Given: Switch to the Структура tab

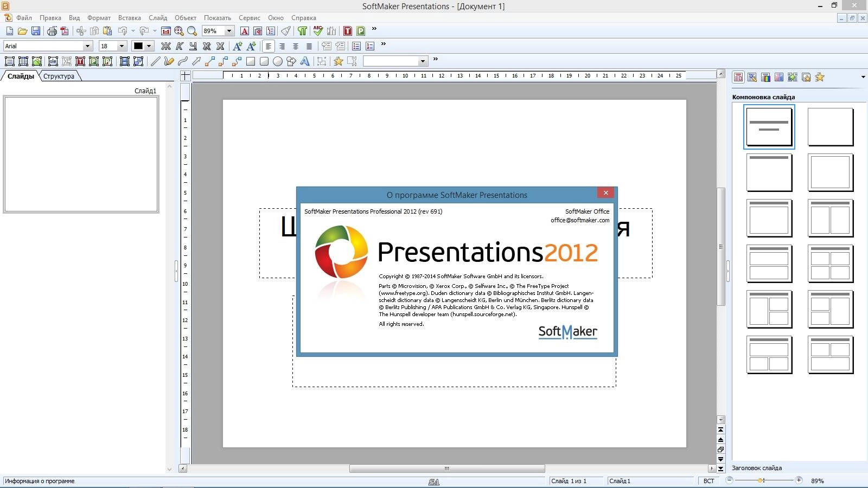Looking at the screenshot, I should pos(59,76).
